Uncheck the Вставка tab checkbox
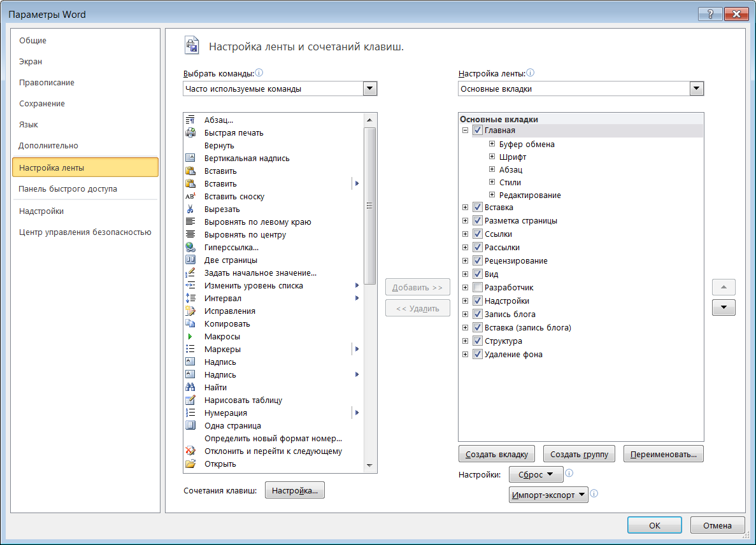 coord(477,207)
